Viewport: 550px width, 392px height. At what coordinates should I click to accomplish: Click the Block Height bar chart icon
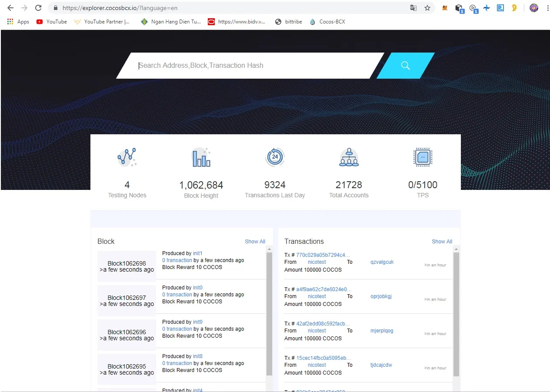(201, 157)
